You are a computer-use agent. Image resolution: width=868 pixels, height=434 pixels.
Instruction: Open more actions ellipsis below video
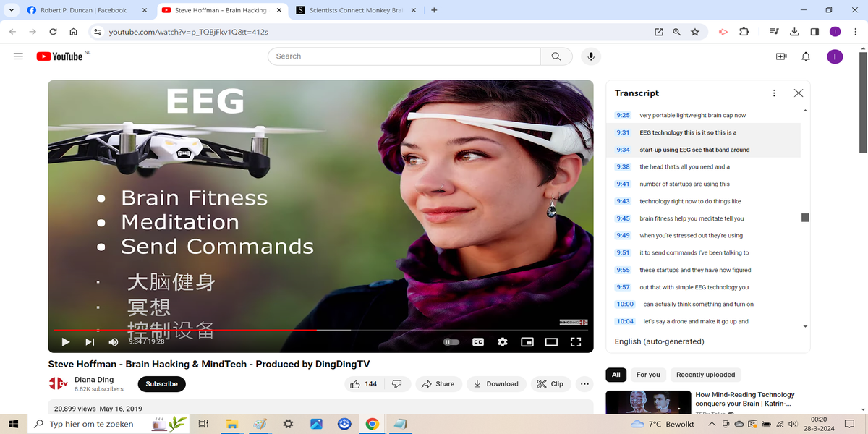(x=585, y=384)
